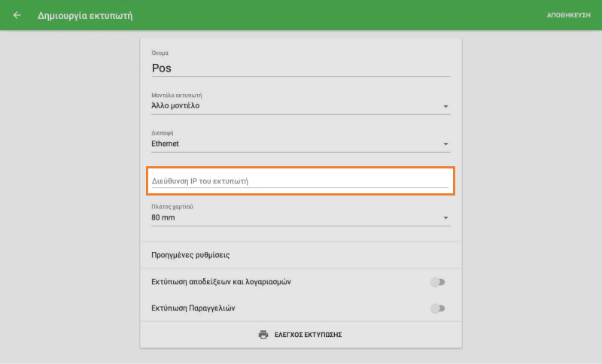The height and width of the screenshot is (364, 602).
Task: Click the printer icon beside ΕΛΕΓΧΟΣ ΕΚΤΥΠΩΣΗΣ
Action: click(263, 335)
